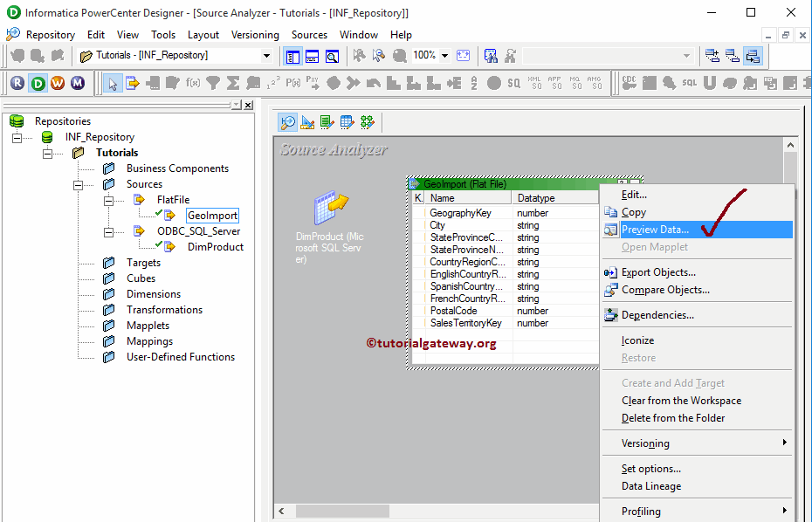Open the Mapplet Designer tool icon
The image size is (812, 522).
[x=347, y=122]
